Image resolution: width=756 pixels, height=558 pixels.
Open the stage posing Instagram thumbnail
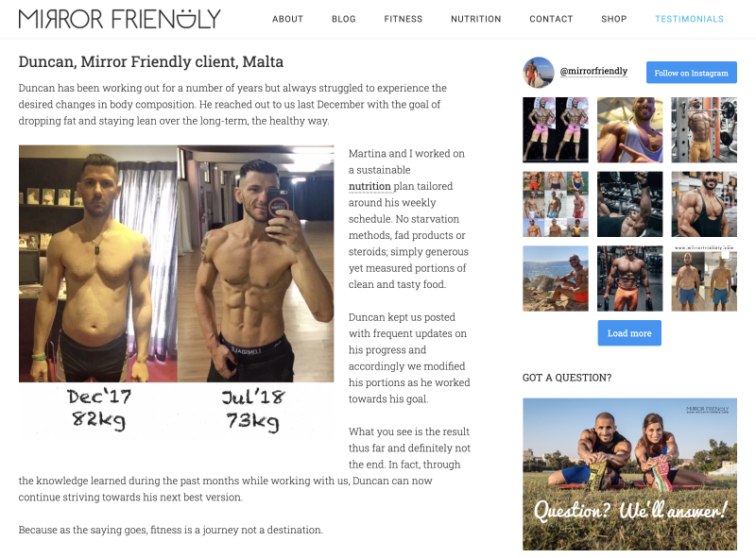pos(556,129)
